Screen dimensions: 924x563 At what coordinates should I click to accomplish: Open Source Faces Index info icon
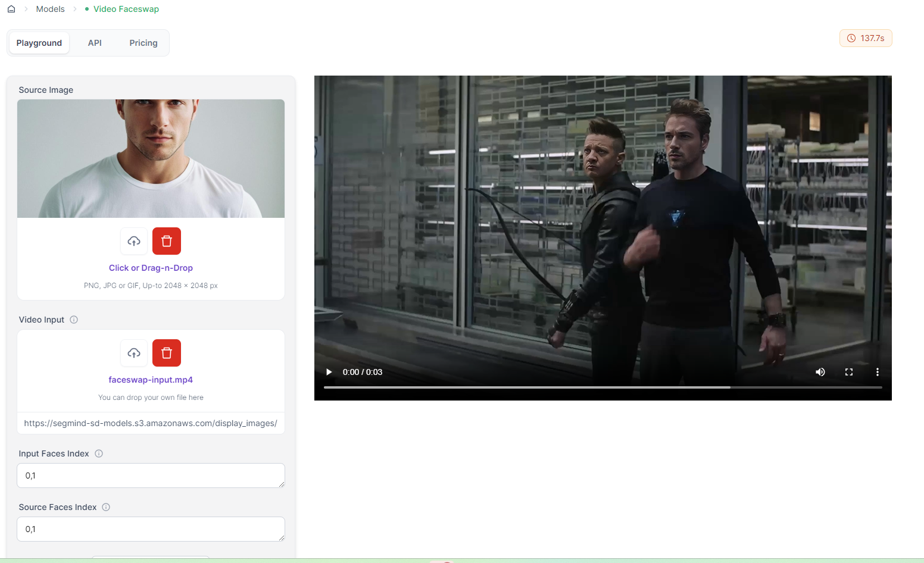[106, 507]
